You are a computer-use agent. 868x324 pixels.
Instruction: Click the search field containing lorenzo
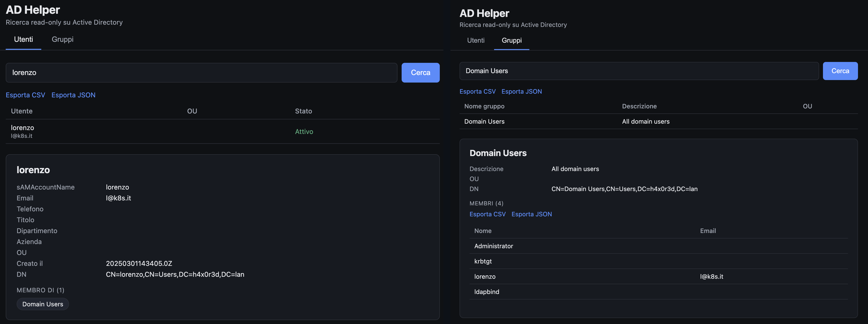(x=202, y=73)
